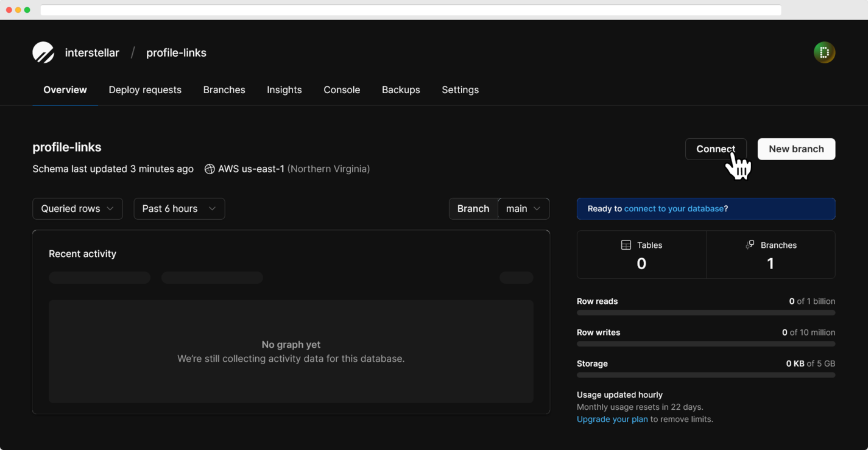Image resolution: width=868 pixels, height=450 pixels.
Task: Click the Row reads progress bar
Action: [706, 312]
